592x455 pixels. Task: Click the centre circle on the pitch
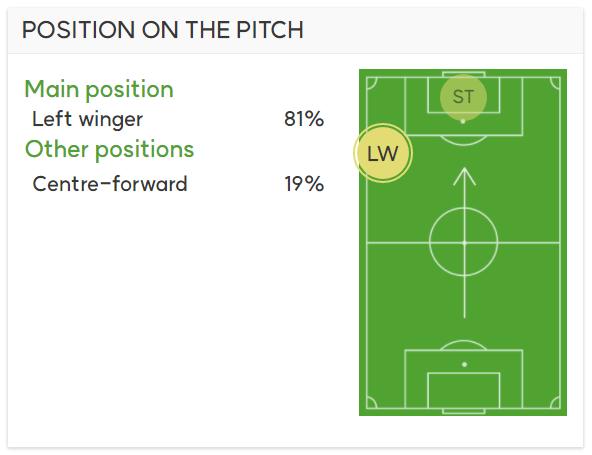click(464, 242)
